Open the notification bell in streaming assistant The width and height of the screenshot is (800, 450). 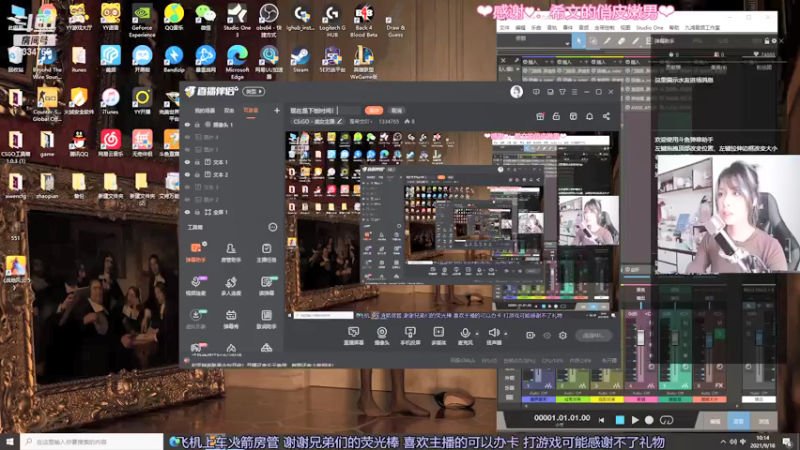[589, 116]
